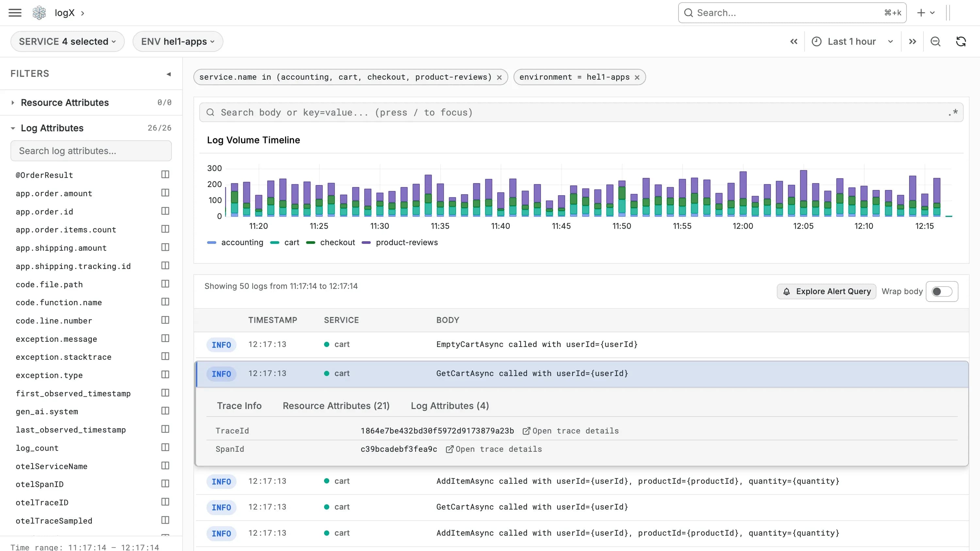Switch to Resource Attributes (21) tab
980x551 pixels.
[x=336, y=406]
